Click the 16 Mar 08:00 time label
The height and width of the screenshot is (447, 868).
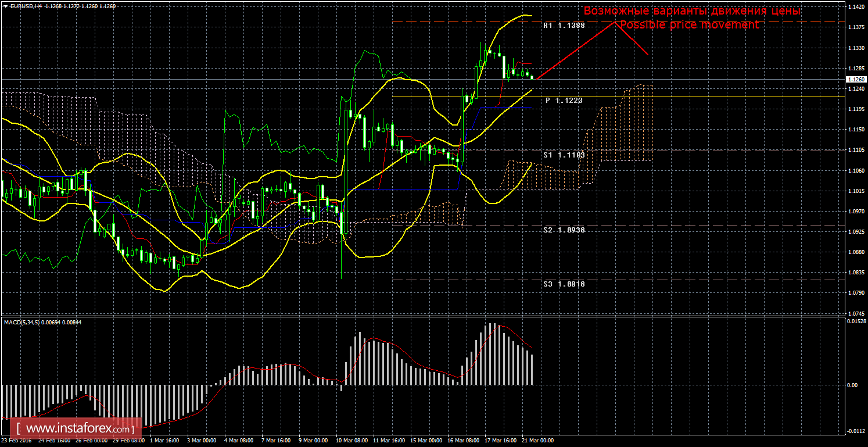(464, 441)
